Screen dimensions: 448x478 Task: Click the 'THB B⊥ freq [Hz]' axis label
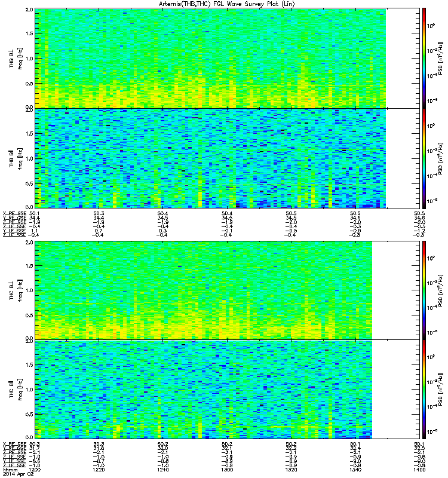(16, 58)
